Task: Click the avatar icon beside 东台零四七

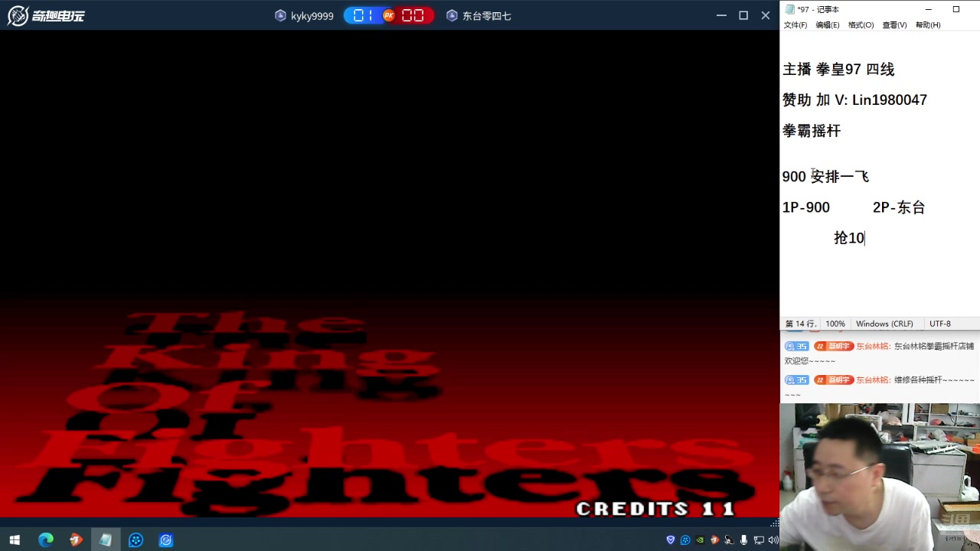Action: (452, 15)
